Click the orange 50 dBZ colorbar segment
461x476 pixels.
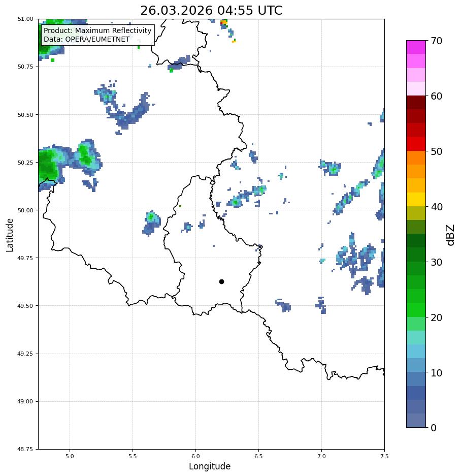pos(416,157)
